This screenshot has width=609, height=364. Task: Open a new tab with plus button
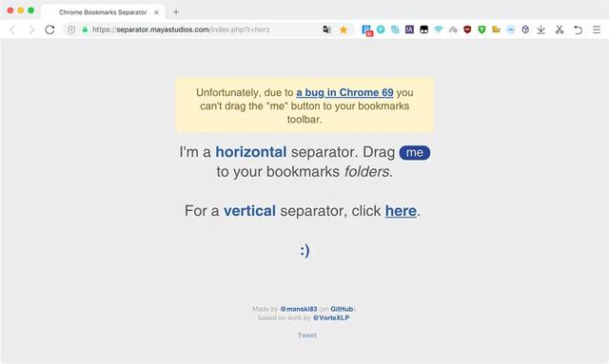(x=176, y=12)
